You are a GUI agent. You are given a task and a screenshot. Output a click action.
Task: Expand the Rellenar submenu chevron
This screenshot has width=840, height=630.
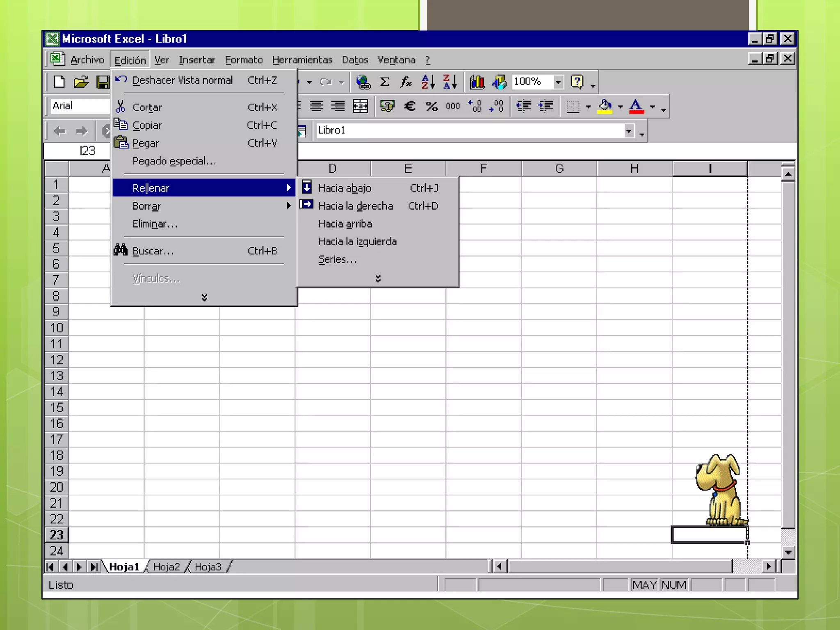click(x=378, y=278)
